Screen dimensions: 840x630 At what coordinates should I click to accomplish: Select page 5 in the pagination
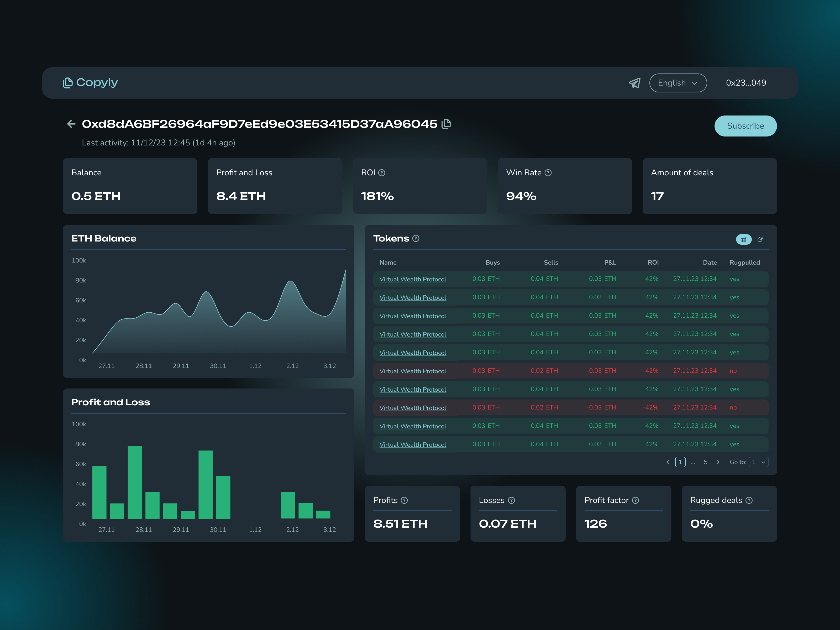[705, 462]
